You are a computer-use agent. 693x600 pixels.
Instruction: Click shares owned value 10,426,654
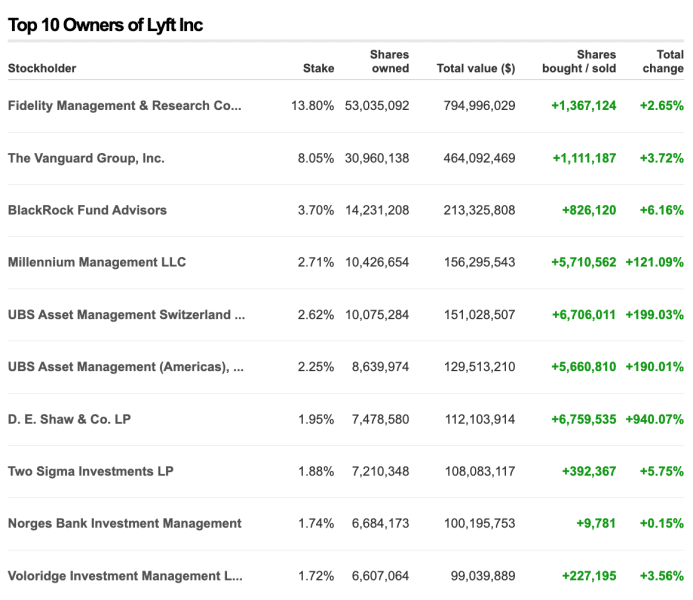point(377,262)
